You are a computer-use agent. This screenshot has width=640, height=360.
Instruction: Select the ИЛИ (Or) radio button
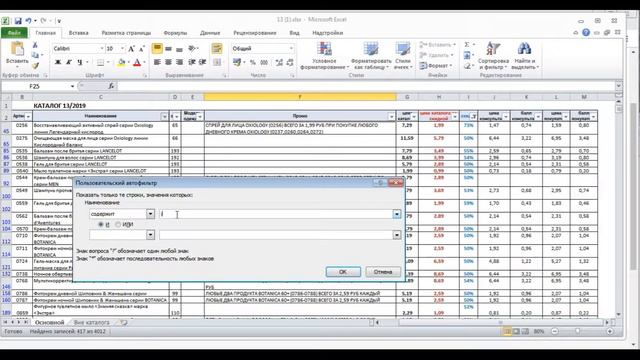pyautogui.click(x=118, y=224)
